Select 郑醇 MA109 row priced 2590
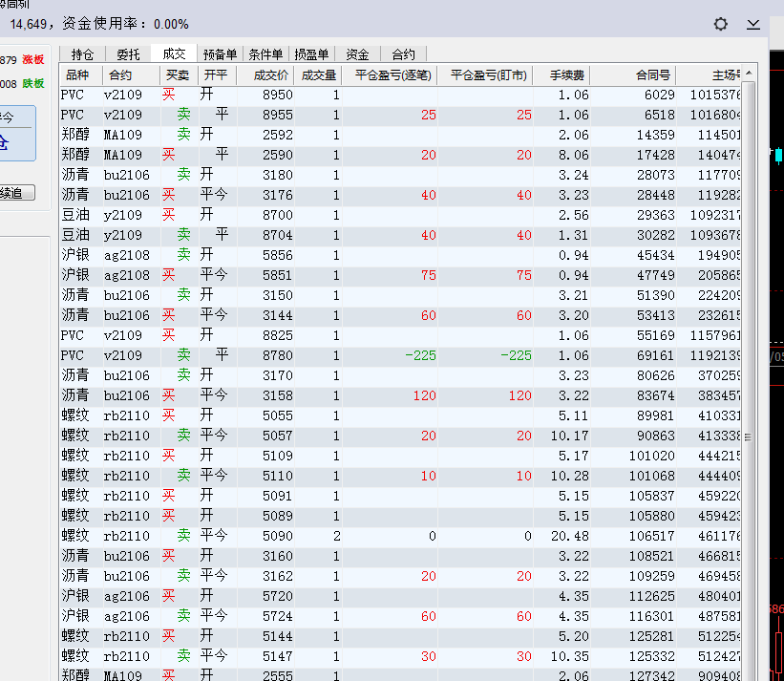 point(400,155)
